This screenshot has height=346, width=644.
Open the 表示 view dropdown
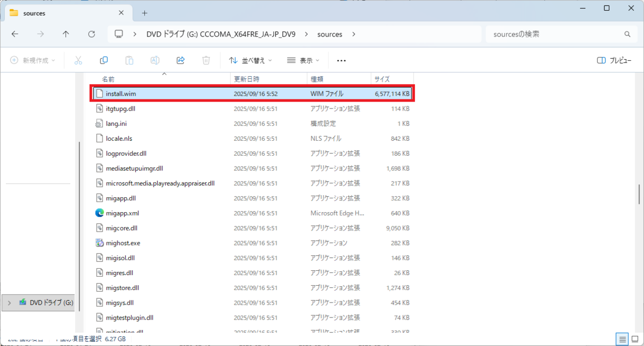pyautogui.click(x=303, y=61)
